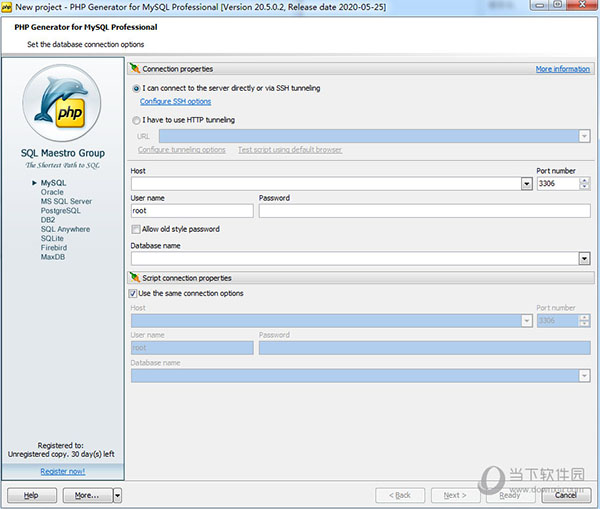600x509 pixels.
Task: Enable Allow old style password checkbox
Action: [135, 229]
